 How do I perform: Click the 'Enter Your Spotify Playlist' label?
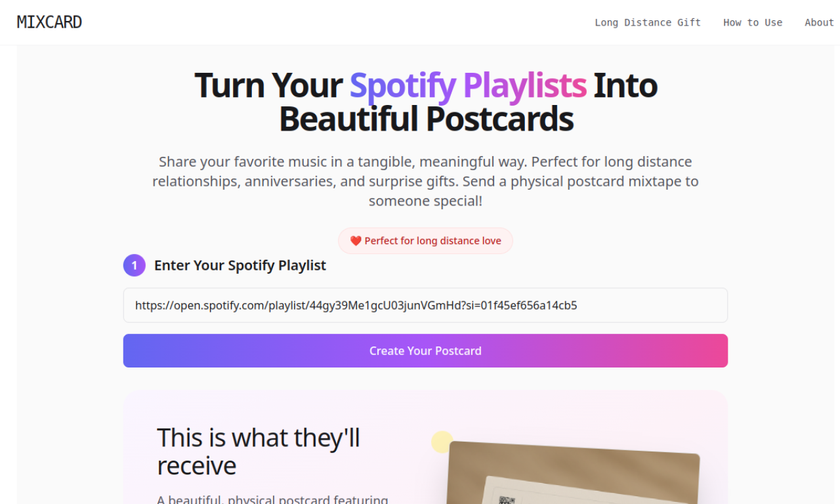point(240,265)
